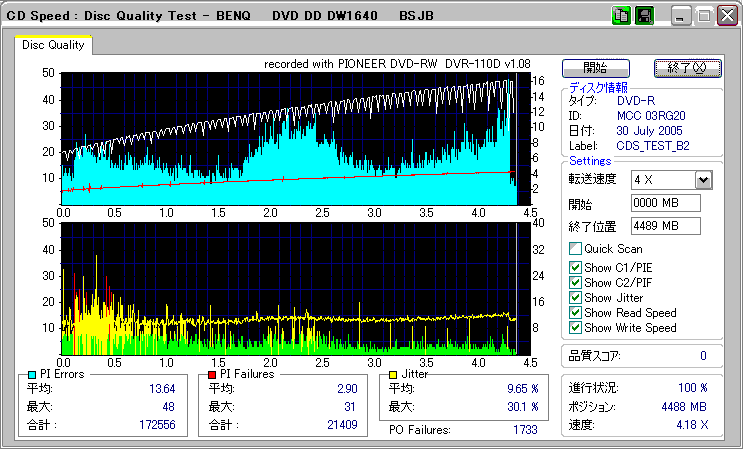Toggle the Show C2/PIF checkbox
This screenshot has height=449, width=743.
pyautogui.click(x=575, y=282)
